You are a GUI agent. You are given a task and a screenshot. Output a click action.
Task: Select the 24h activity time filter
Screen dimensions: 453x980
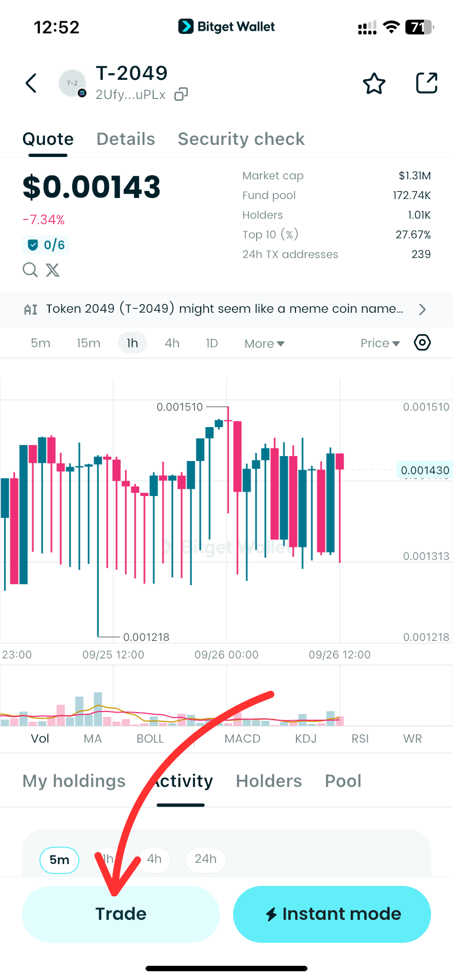click(x=205, y=859)
